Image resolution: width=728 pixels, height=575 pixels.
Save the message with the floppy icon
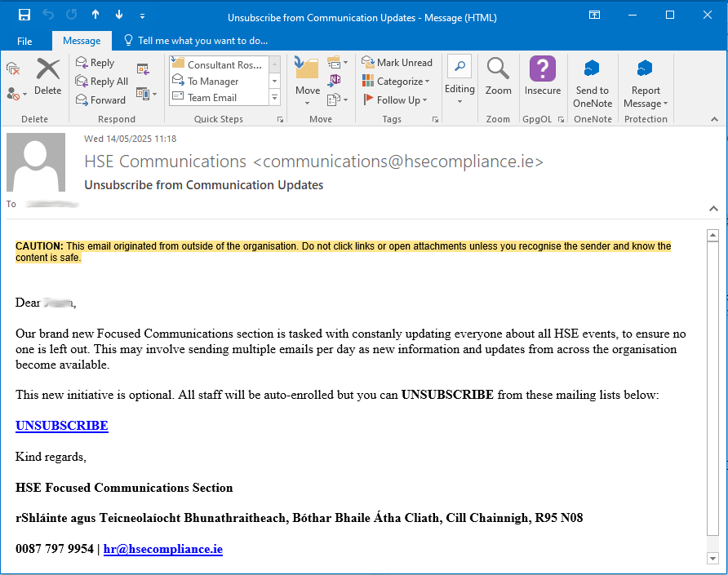pos(24,15)
